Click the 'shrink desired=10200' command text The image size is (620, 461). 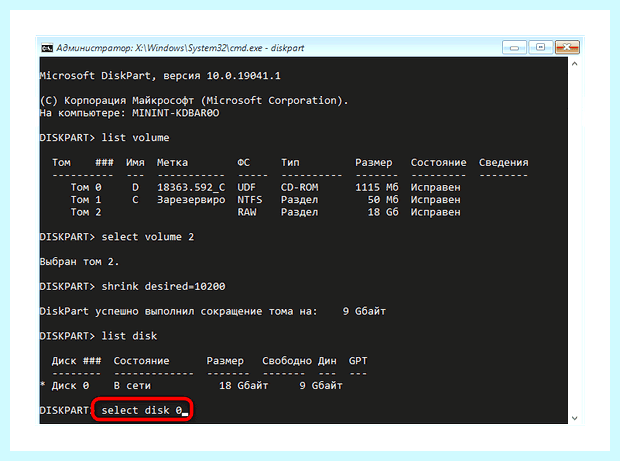click(163, 286)
